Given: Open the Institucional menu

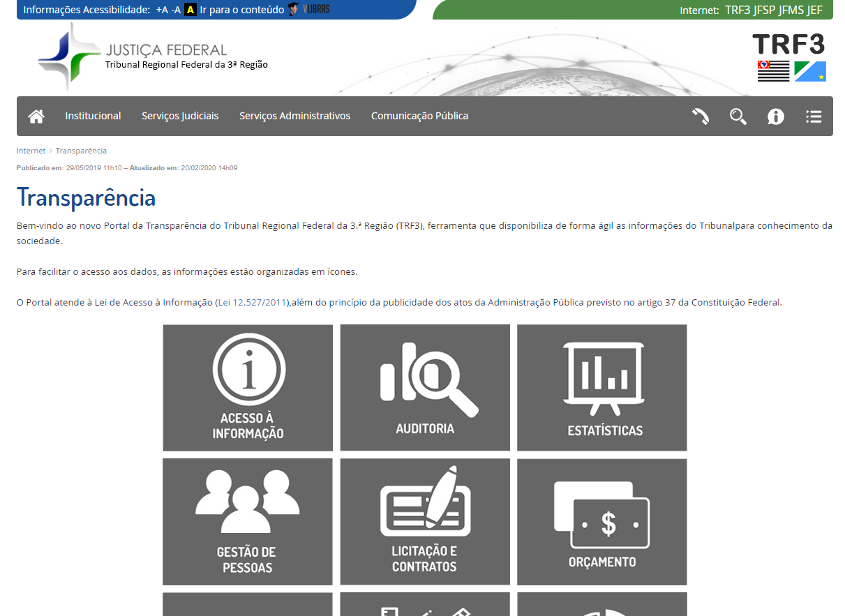Looking at the screenshot, I should [x=93, y=116].
